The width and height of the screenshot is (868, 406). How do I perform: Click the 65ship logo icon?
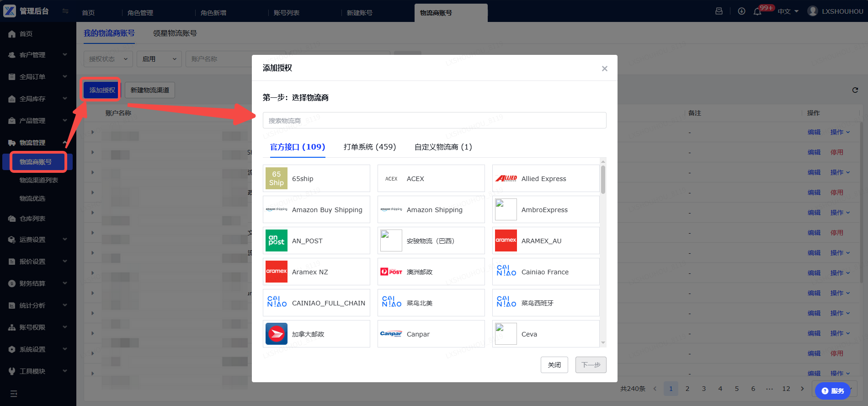277,178
